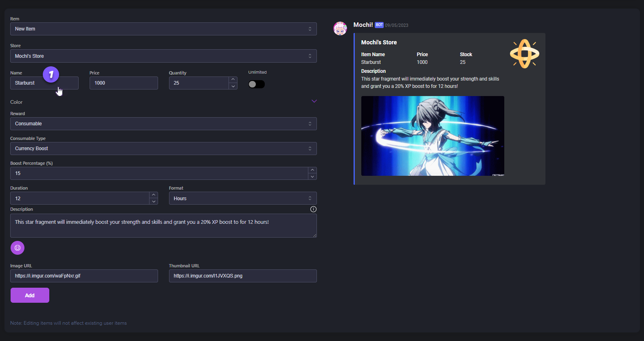Select the Format Hours dropdown
This screenshot has height=341, width=644.
click(242, 199)
